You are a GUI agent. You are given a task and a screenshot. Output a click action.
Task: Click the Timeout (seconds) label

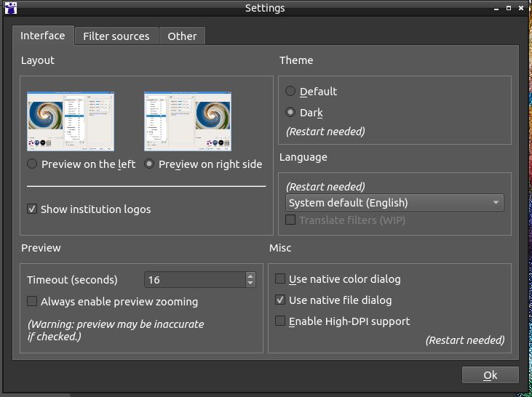72,280
